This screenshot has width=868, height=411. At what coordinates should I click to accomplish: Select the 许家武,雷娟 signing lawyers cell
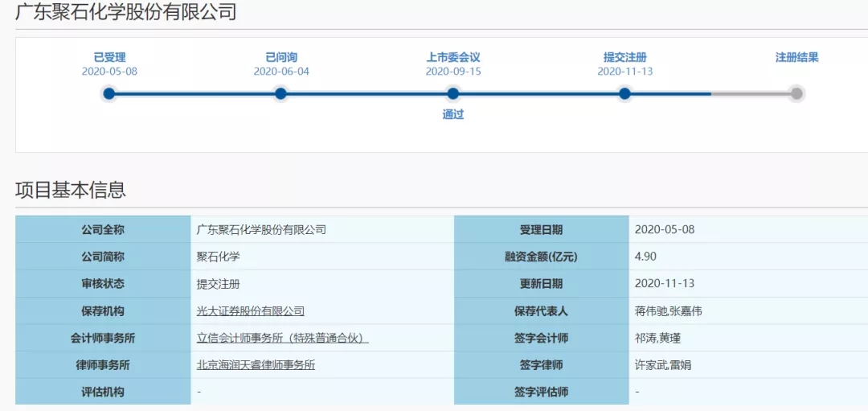[662, 365]
